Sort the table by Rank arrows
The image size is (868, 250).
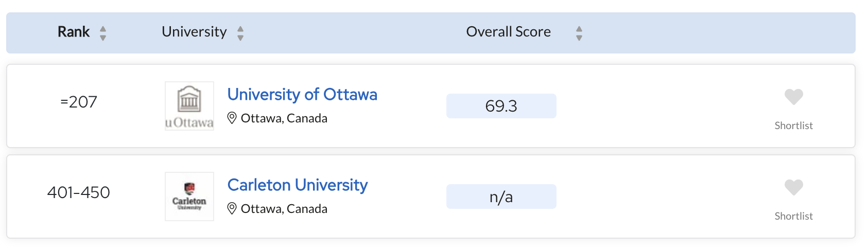pos(103,33)
